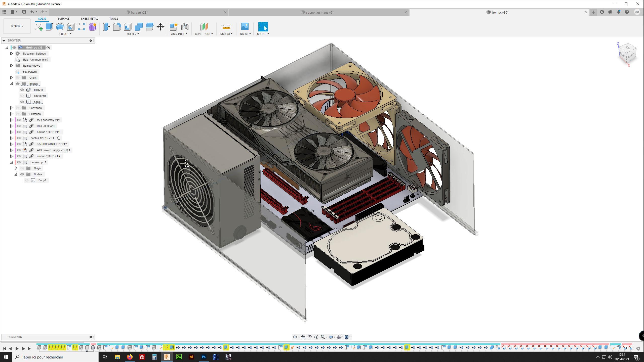Activate the Extrude tool
Image resolution: width=644 pixels, height=362 pixels.
pos(49,27)
